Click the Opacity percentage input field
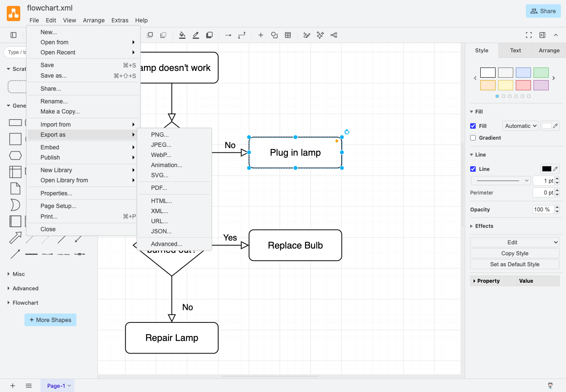 [543, 209]
